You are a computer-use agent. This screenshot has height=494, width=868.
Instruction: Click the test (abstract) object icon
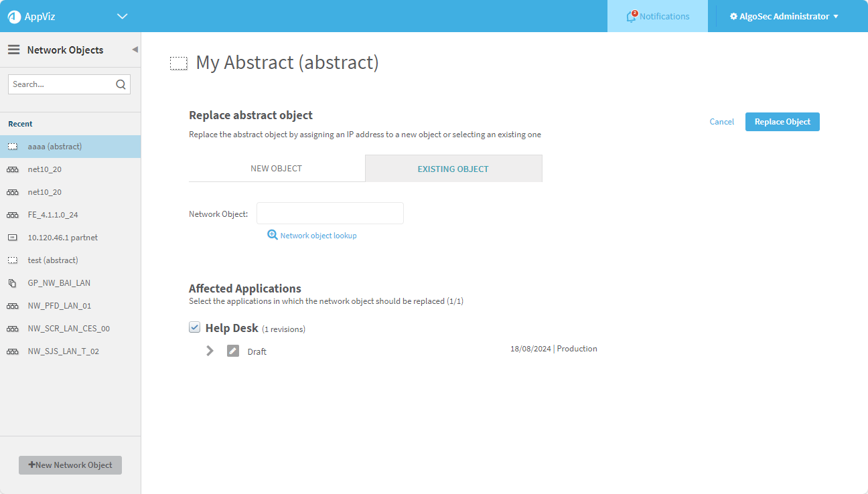pos(13,260)
